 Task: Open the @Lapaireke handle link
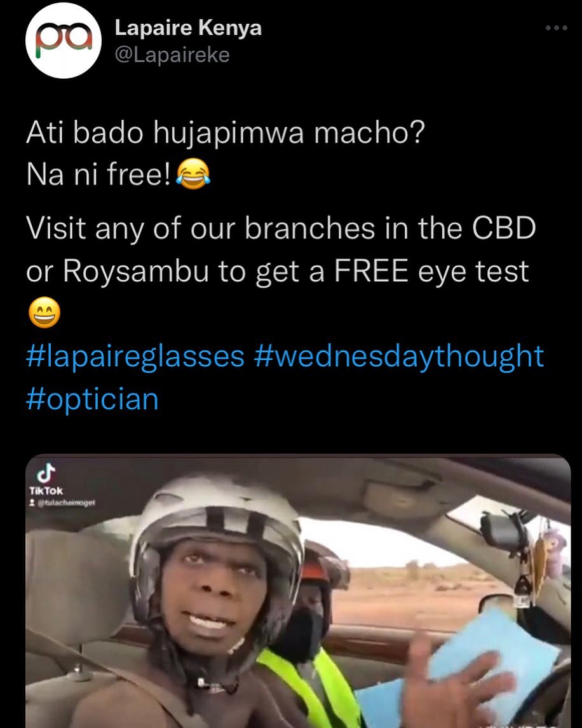(x=172, y=55)
